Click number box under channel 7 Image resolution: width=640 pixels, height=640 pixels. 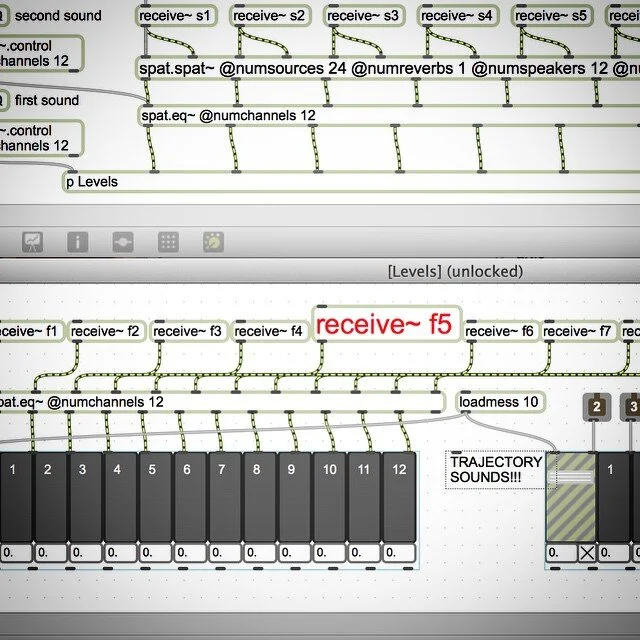[225, 553]
